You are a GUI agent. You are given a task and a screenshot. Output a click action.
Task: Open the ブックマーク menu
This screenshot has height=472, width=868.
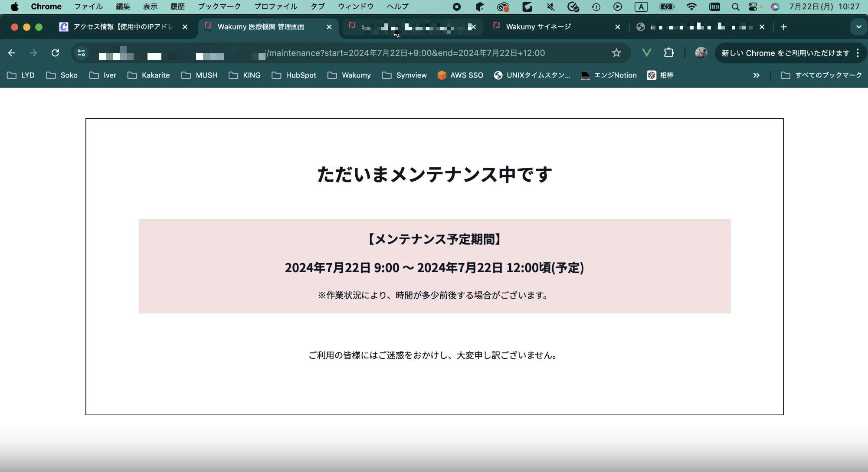pos(219,7)
